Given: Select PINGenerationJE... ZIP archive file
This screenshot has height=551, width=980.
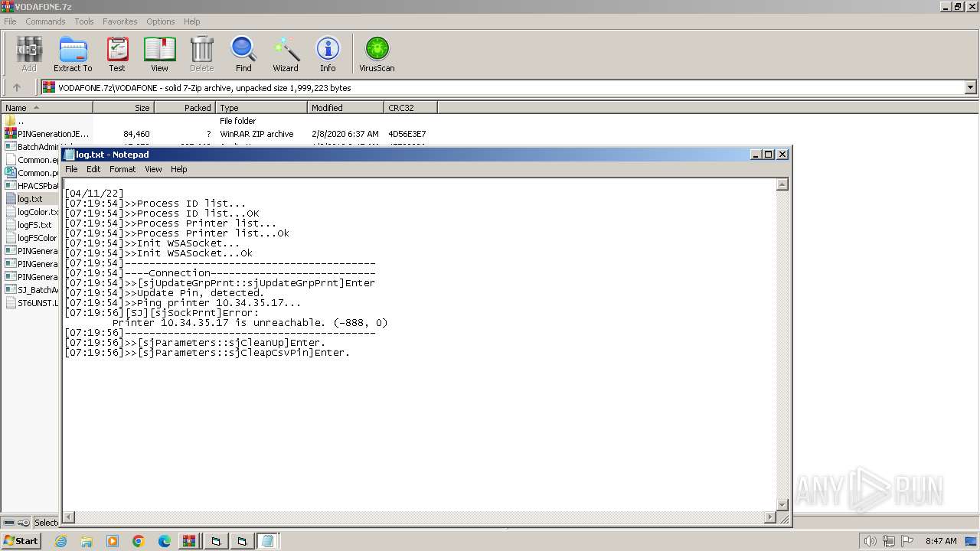Looking at the screenshot, I should (47, 134).
